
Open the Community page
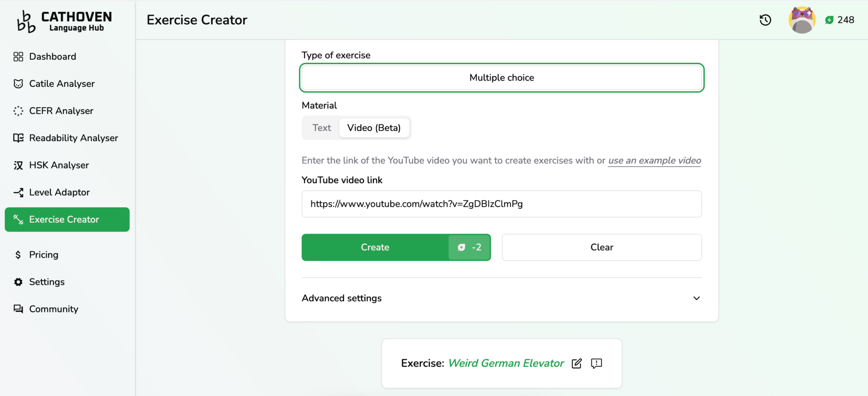click(53, 309)
